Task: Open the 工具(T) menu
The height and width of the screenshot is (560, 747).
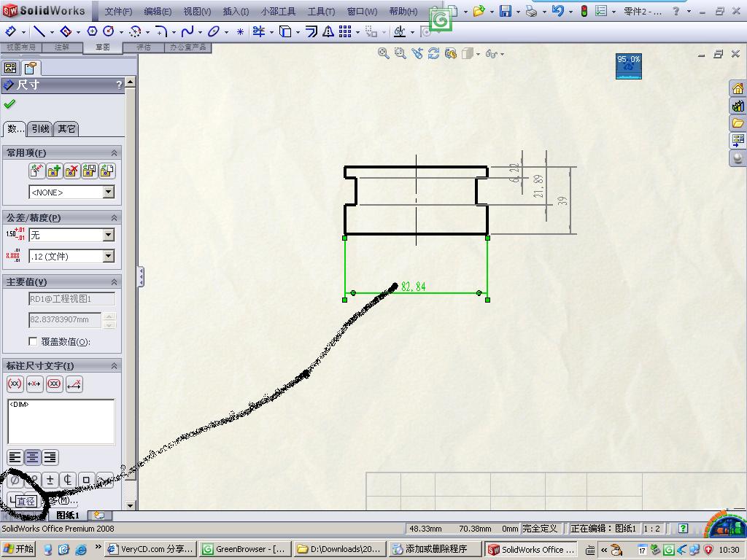Action: coord(321,11)
